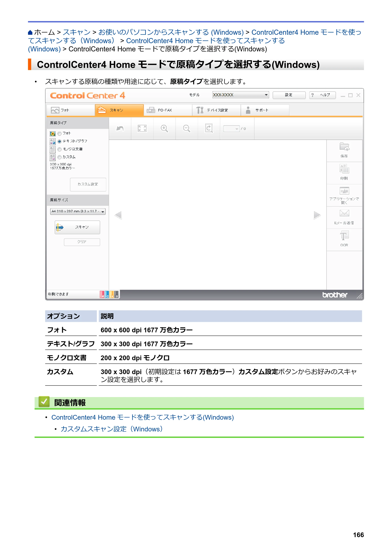
Task: Click the brother logo in status bar
Action: 335,295
